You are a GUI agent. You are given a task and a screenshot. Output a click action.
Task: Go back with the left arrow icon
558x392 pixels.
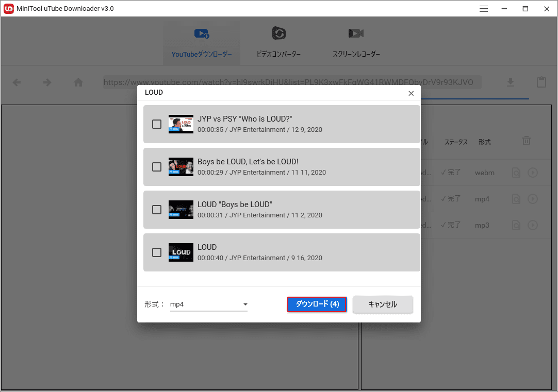[17, 82]
